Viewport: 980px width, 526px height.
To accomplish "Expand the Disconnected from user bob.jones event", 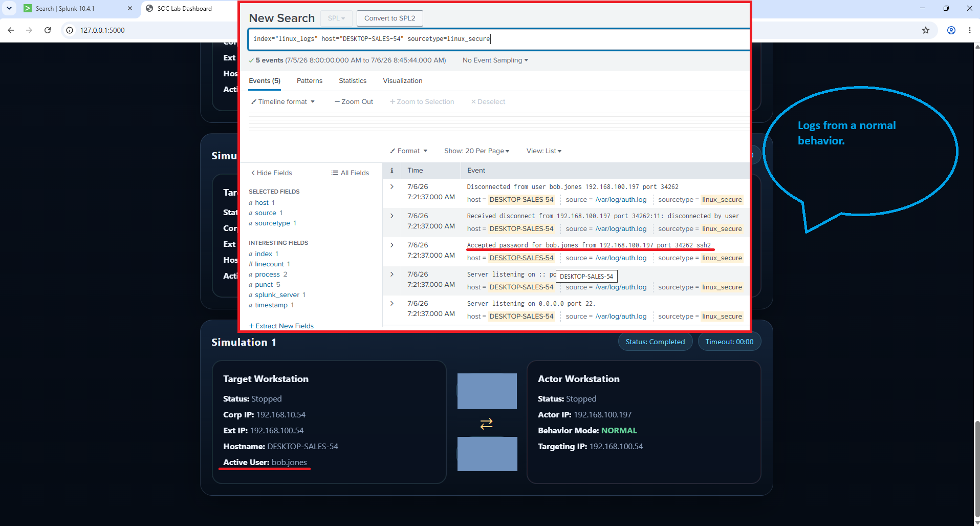I will click(392, 187).
